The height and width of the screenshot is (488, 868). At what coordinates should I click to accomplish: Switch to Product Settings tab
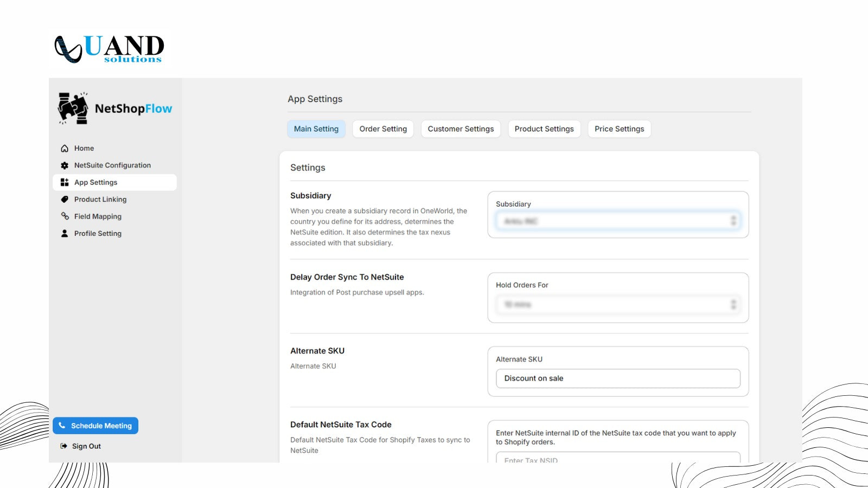[x=544, y=129]
